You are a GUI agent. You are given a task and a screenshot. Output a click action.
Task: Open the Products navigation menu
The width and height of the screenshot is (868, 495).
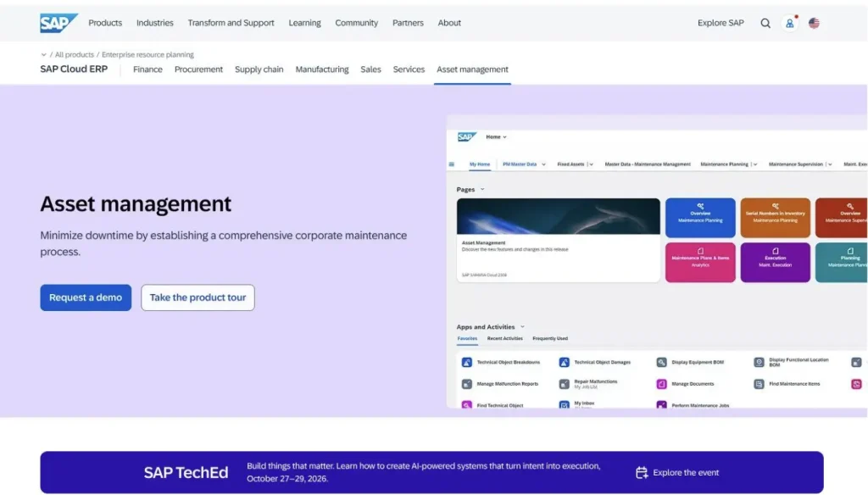click(x=105, y=23)
